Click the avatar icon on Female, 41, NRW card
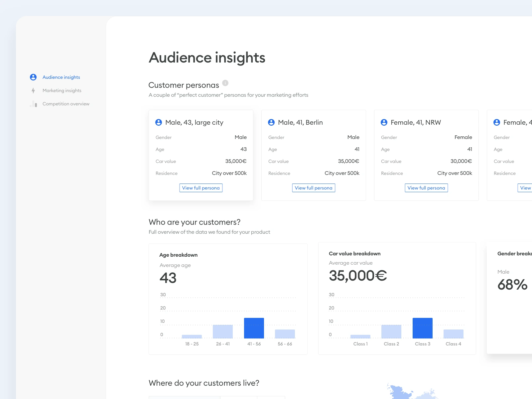 coord(384,122)
